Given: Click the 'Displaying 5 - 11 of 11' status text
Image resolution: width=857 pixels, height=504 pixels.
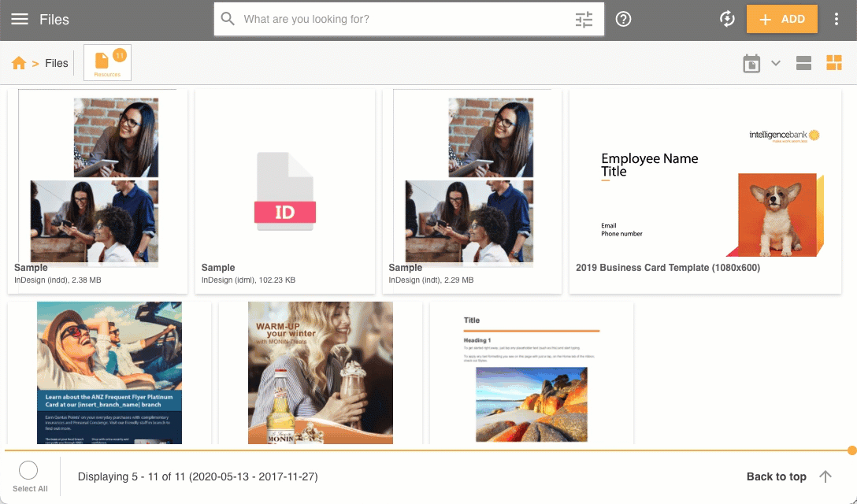Looking at the screenshot, I should [197, 476].
